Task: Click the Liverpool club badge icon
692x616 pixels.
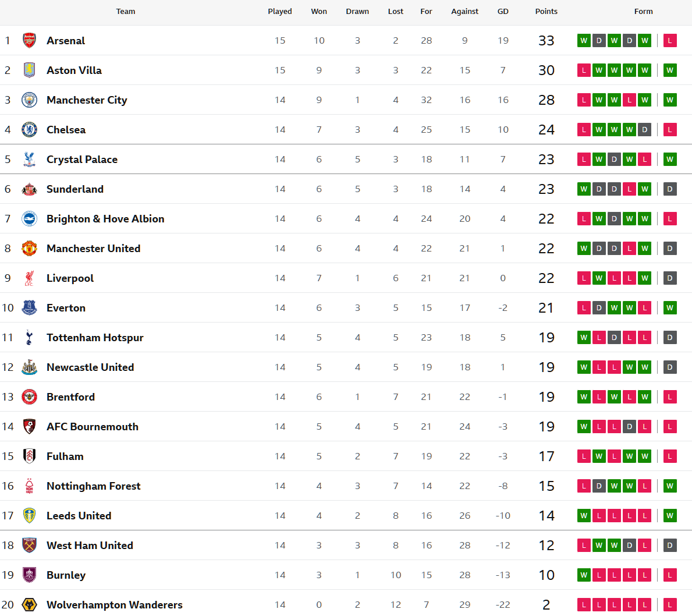Action: [29, 278]
